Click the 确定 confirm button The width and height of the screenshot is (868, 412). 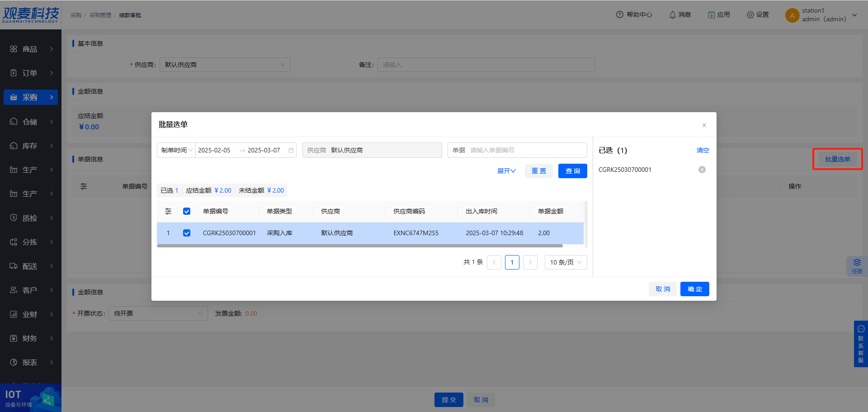tap(695, 289)
